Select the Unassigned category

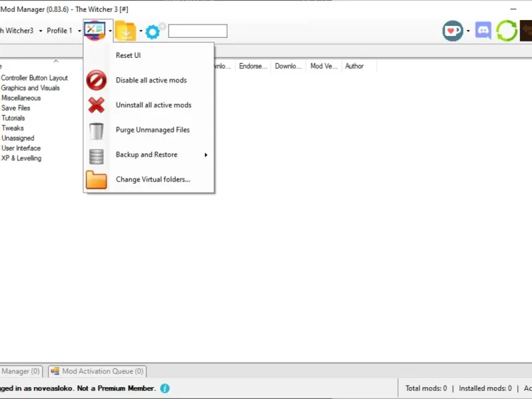tap(18, 138)
